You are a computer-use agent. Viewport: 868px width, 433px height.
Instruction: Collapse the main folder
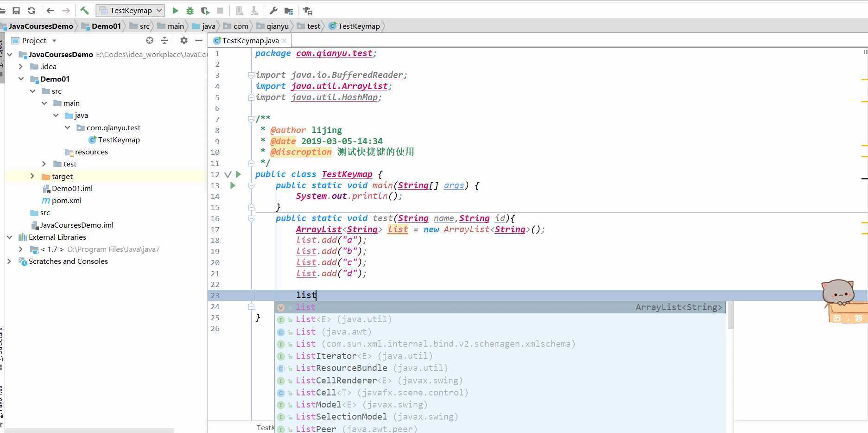[44, 103]
